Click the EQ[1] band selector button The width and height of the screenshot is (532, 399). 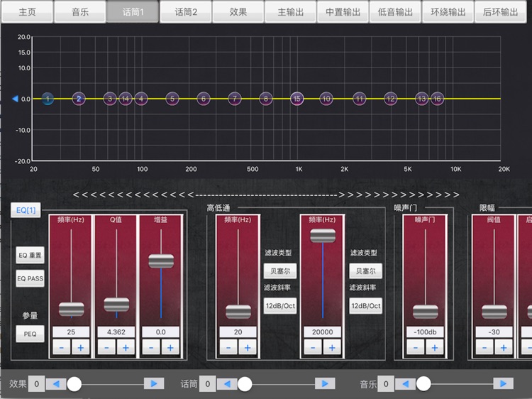tap(26, 210)
